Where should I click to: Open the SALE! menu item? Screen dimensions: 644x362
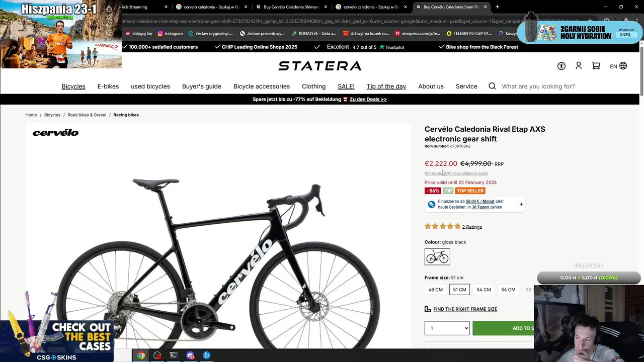[346, 86]
